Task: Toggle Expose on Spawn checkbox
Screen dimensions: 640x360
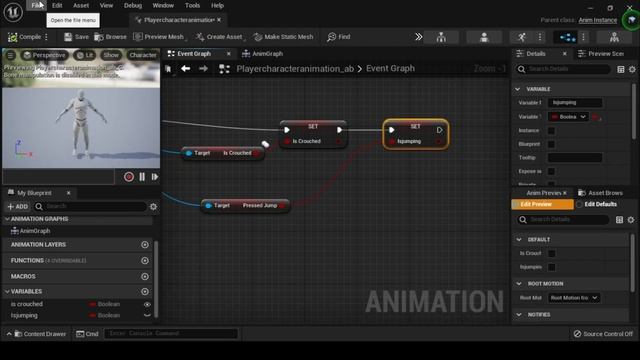Action: pos(551,171)
